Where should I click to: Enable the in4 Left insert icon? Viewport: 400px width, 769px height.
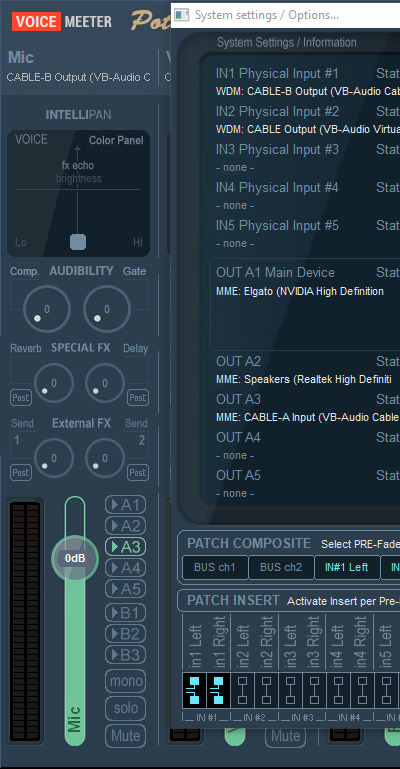[x=338, y=691]
